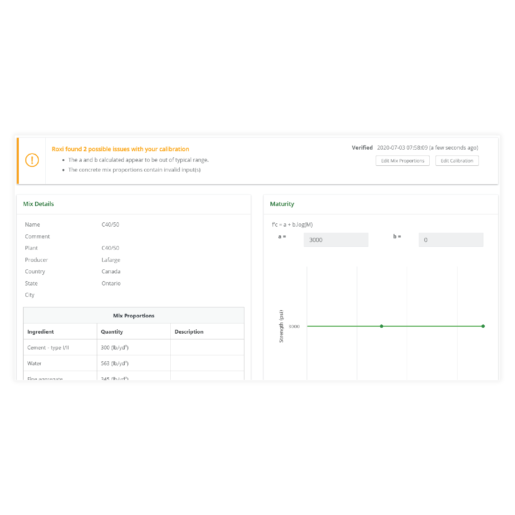Click the Plant field label

coord(31,248)
